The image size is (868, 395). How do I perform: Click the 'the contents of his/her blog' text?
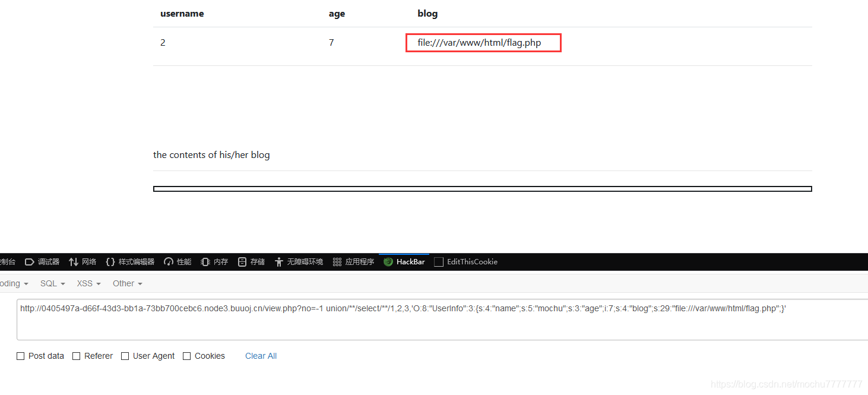click(x=211, y=155)
